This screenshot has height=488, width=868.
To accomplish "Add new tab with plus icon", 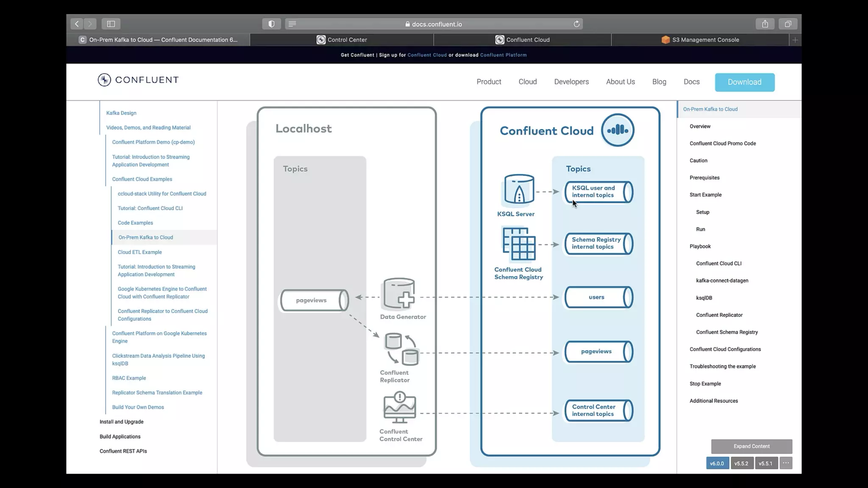I will (795, 40).
